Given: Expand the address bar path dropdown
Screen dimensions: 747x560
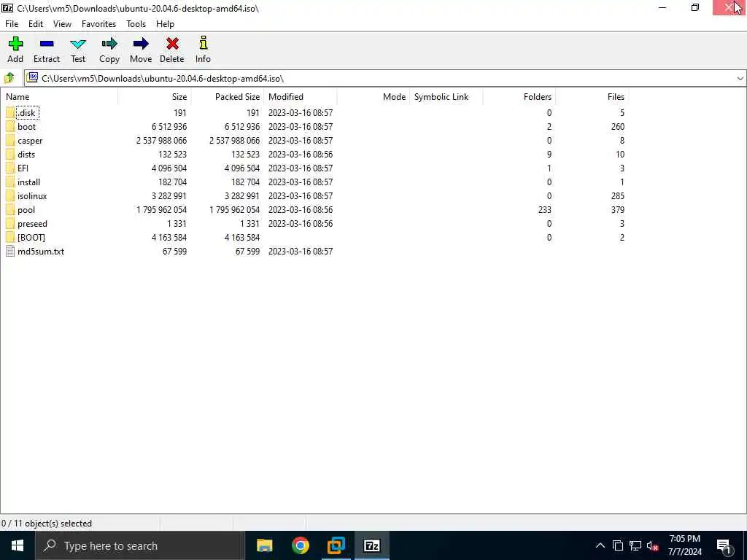Looking at the screenshot, I should 740,79.
